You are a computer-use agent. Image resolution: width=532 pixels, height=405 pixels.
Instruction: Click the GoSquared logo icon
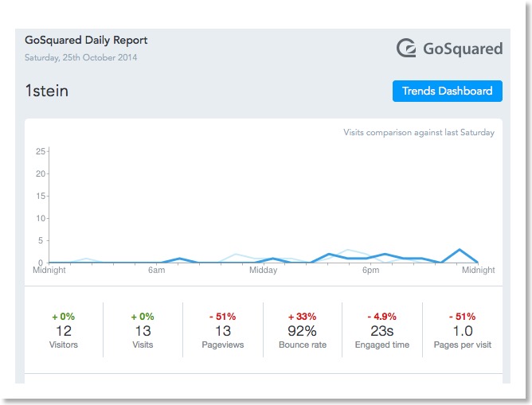[406, 48]
